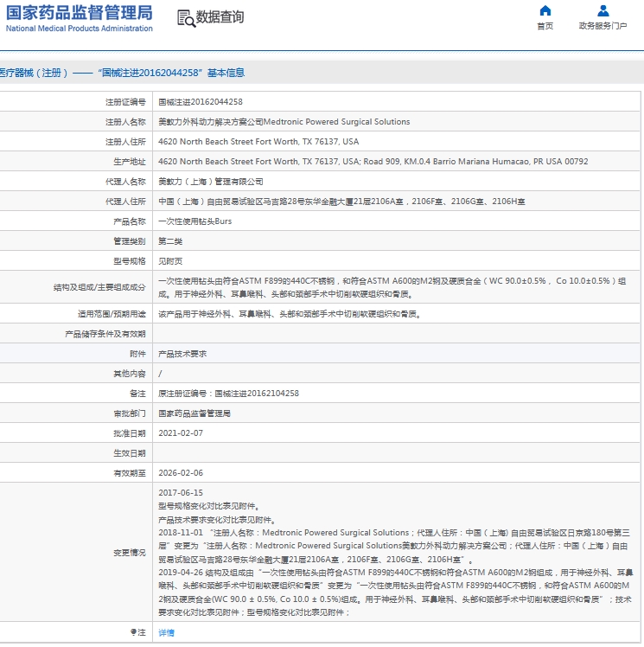Click the ●注 row label

pos(137,632)
